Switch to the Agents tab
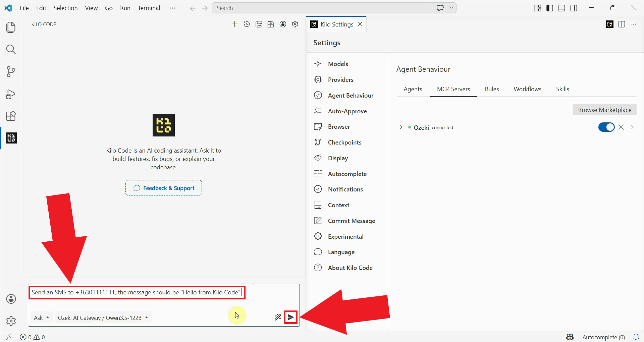Screen dimensions: 644x342 click(x=413, y=89)
